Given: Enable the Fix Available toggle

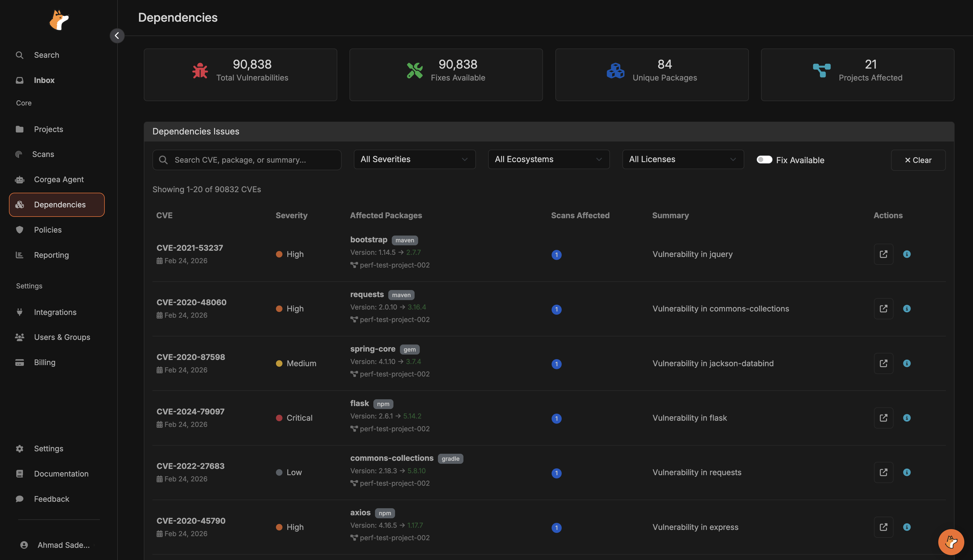Looking at the screenshot, I should [765, 160].
